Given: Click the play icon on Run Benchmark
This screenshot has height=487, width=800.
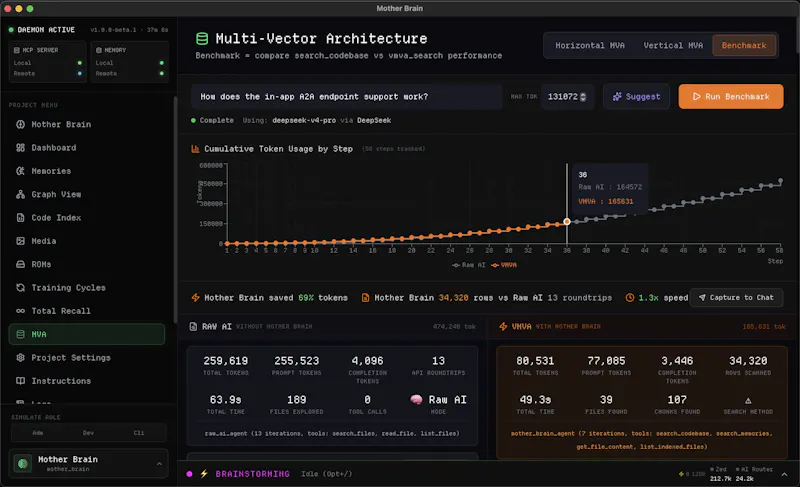Looking at the screenshot, I should tap(696, 97).
